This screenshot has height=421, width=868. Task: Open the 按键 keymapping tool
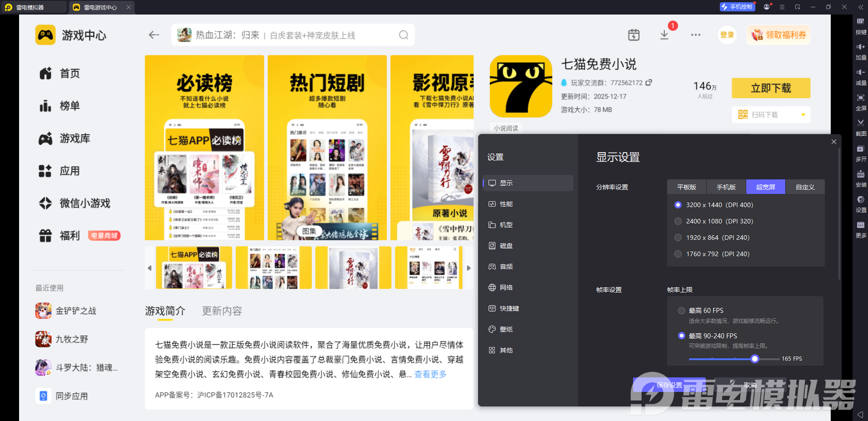click(x=861, y=26)
